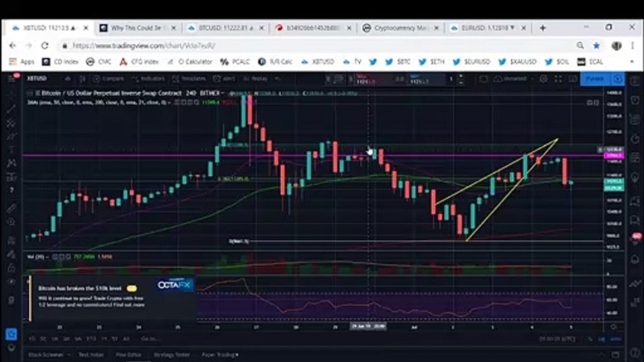The height and width of the screenshot is (362, 644).
Task: Open the timezone clock menu
Action: (558, 339)
